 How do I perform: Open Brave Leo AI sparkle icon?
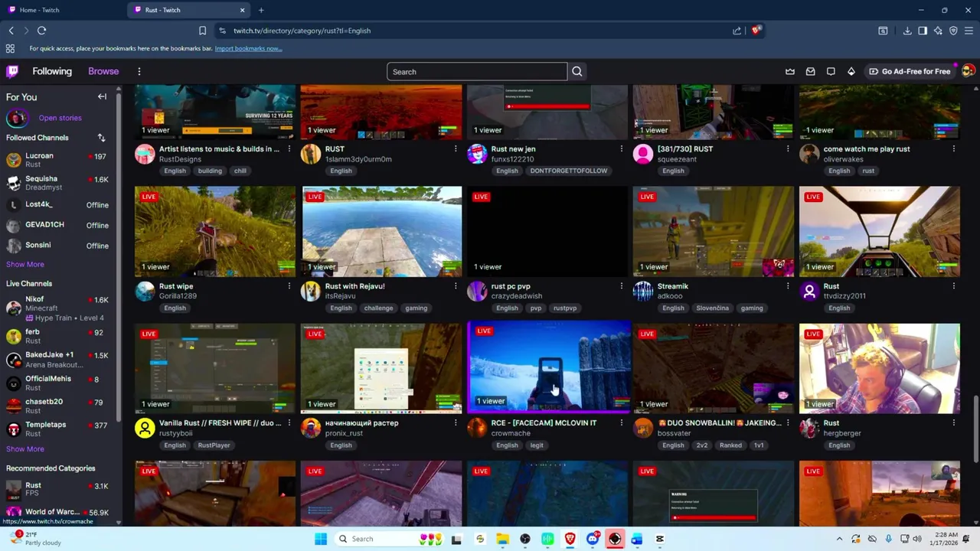click(x=938, y=31)
